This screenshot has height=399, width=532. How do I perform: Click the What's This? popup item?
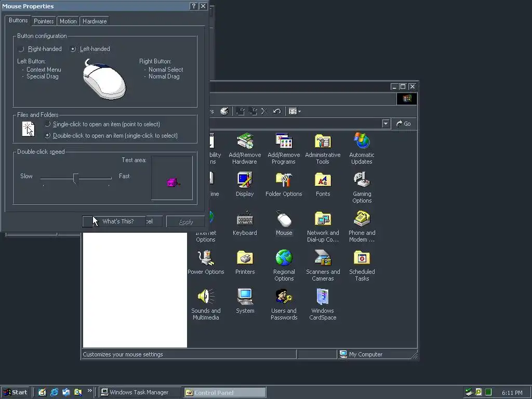(114, 221)
